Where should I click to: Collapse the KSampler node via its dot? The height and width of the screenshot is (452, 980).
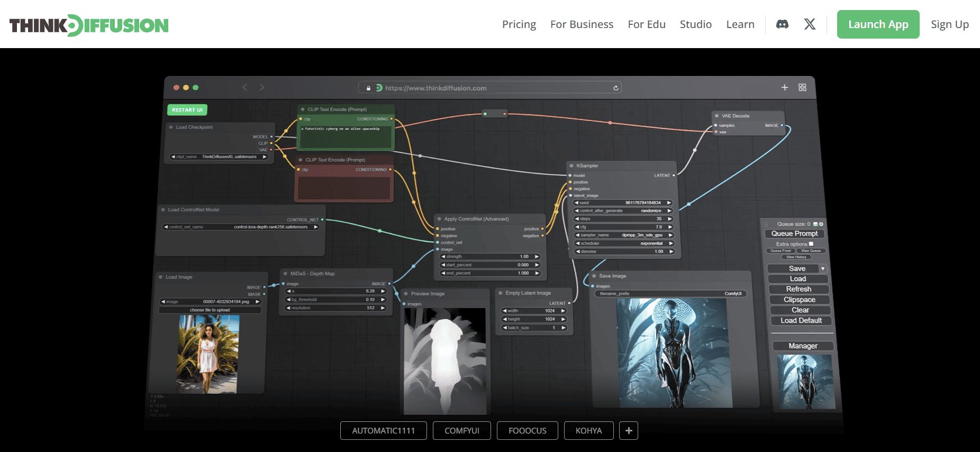pos(571,166)
